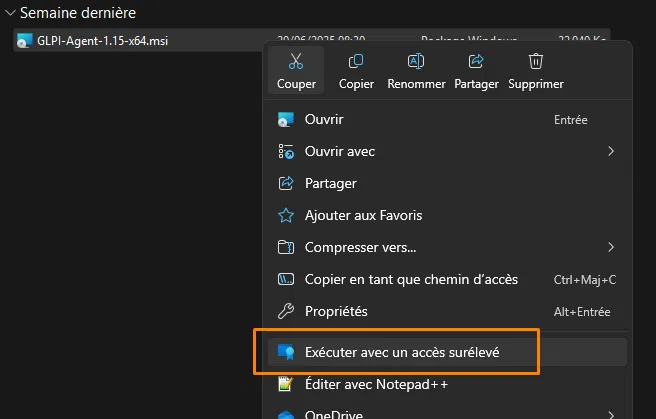Click the Couper scissors icon

(x=296, y=61)
